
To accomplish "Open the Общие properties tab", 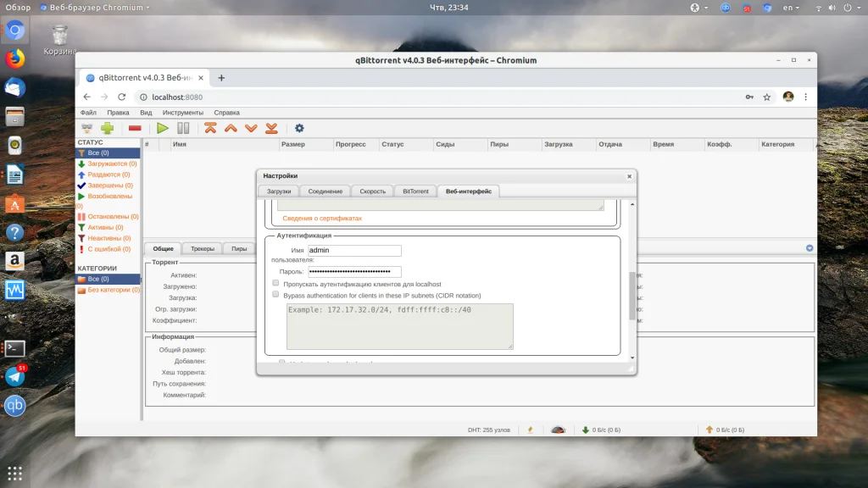I will (163, 248).
